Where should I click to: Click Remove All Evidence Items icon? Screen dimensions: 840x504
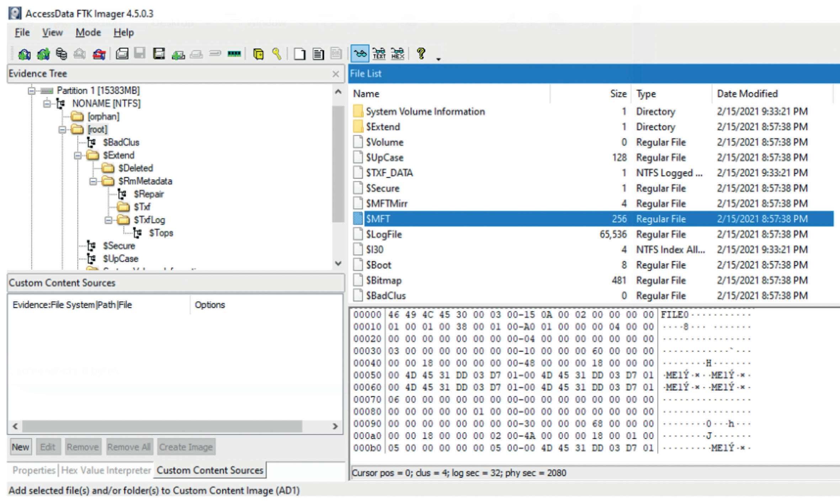pyautogui.click(x=99, y=54)
